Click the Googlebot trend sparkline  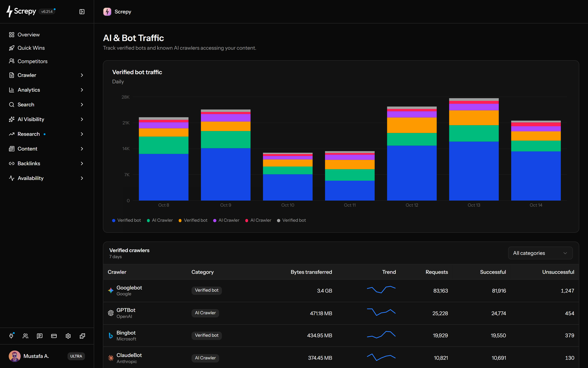tap(381, 290)
